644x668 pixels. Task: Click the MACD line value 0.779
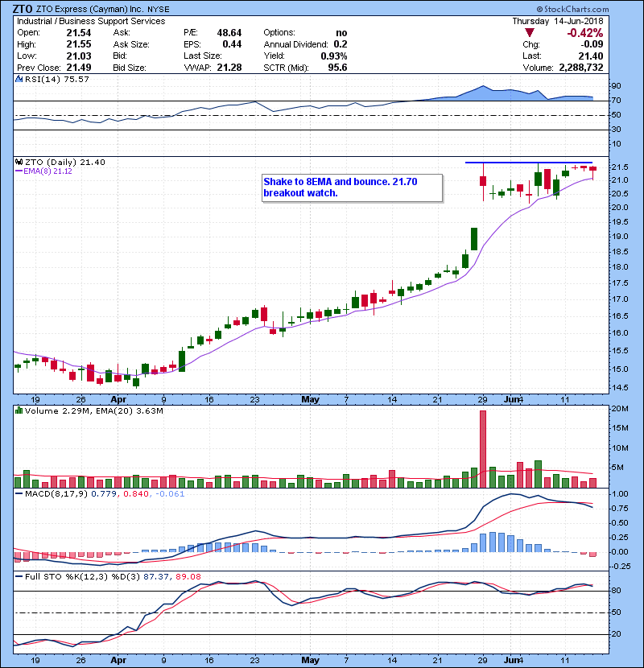[104, 494]
